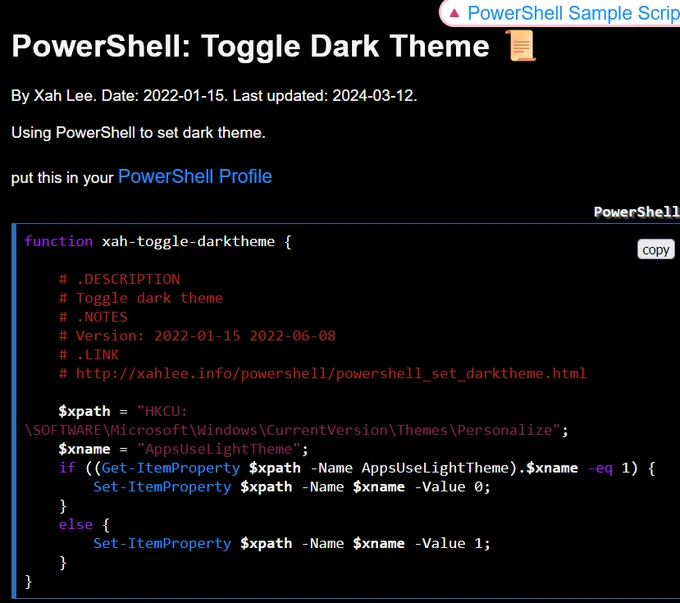Click the '# .DESCRIPTION' comment line
680x603 pixels.
point(120,279)
